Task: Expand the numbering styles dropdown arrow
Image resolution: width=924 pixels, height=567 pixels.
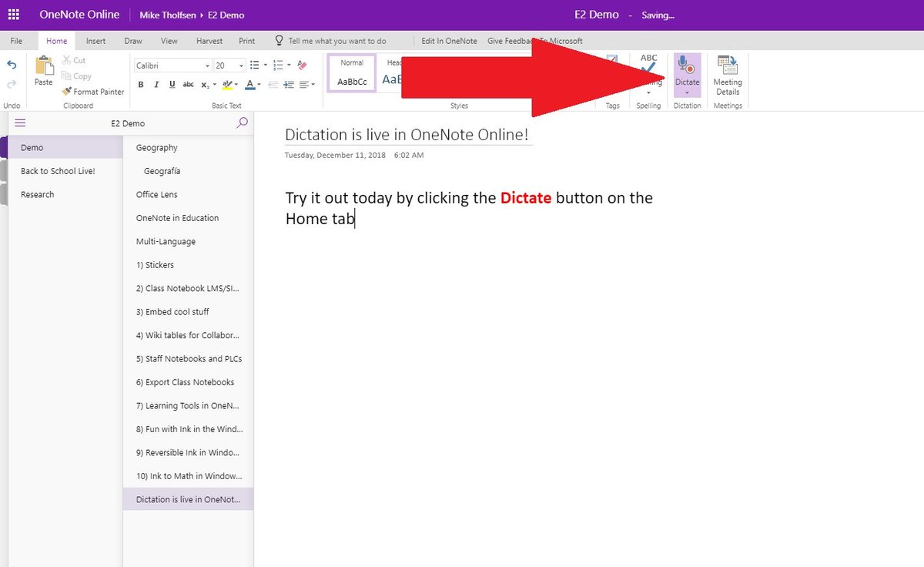Action: (289, 65)
